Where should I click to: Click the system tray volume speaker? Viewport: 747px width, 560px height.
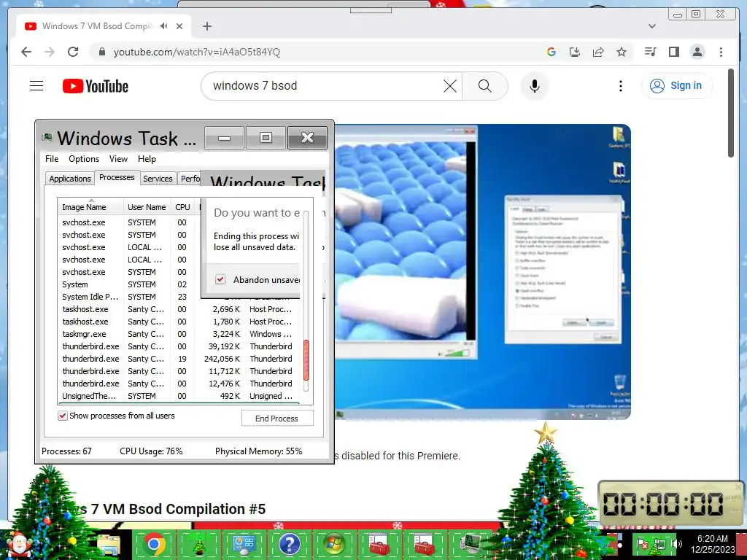click(676, 543)
